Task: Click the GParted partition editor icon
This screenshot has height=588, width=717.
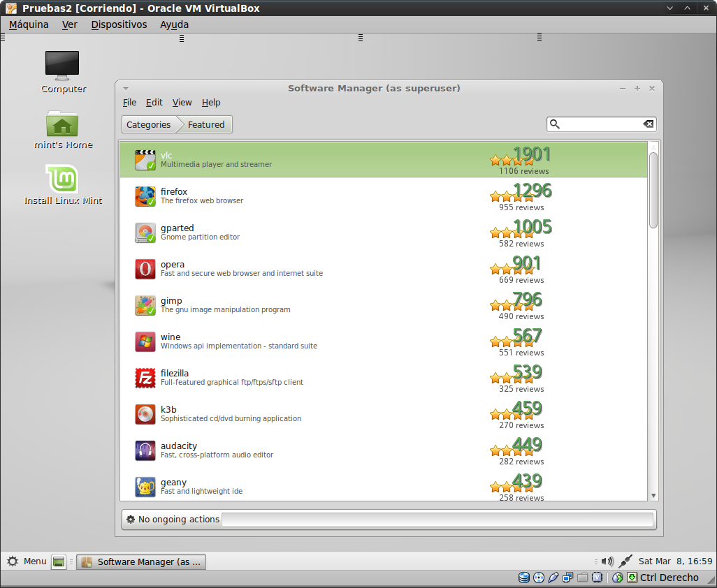Action: tap(145, 233)
